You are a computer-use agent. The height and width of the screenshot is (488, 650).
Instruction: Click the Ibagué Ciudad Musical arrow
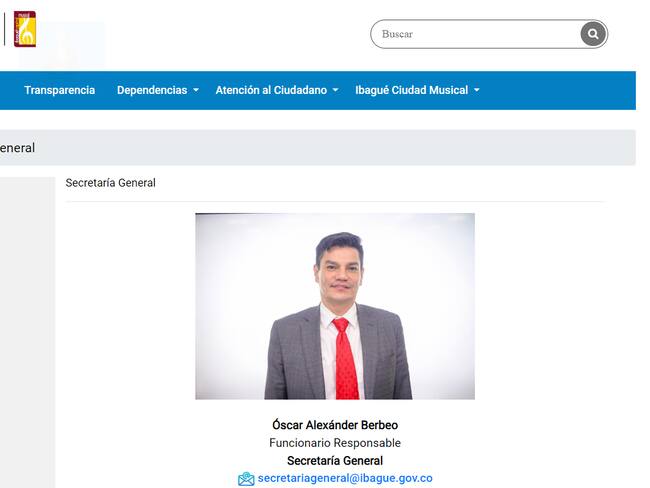click(477, 90)
